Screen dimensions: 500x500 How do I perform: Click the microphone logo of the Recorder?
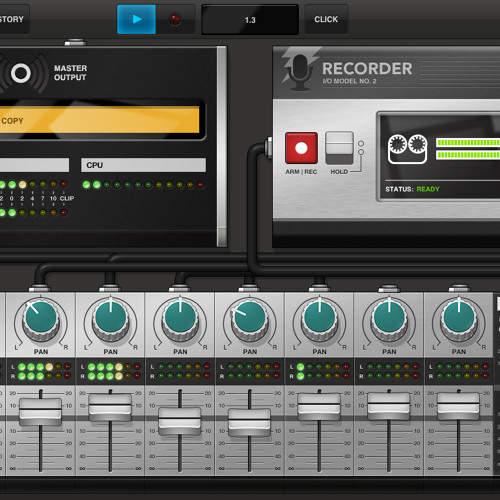[300, 71]
